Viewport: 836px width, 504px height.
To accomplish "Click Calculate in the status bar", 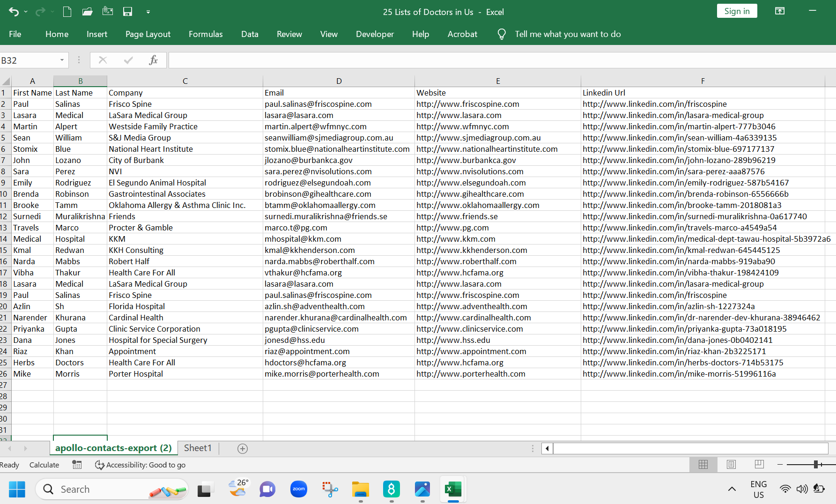I will [x=44, y=465].
